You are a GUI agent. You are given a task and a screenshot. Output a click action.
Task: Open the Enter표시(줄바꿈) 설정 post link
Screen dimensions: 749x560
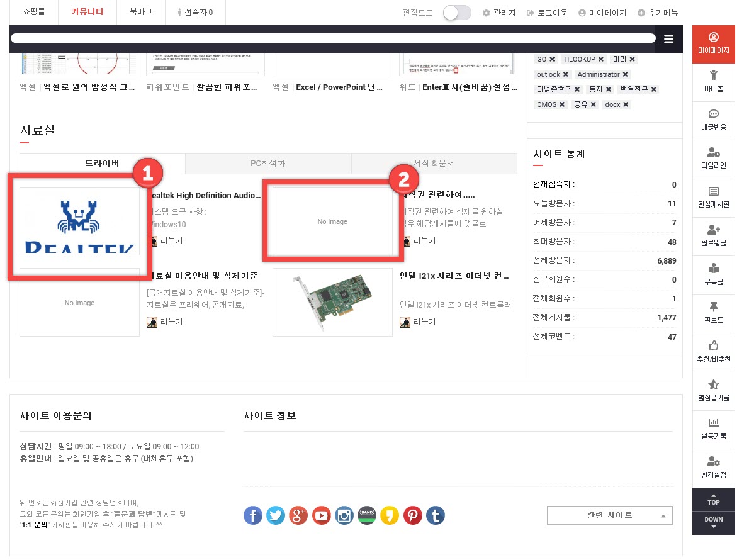coord(470,87)
